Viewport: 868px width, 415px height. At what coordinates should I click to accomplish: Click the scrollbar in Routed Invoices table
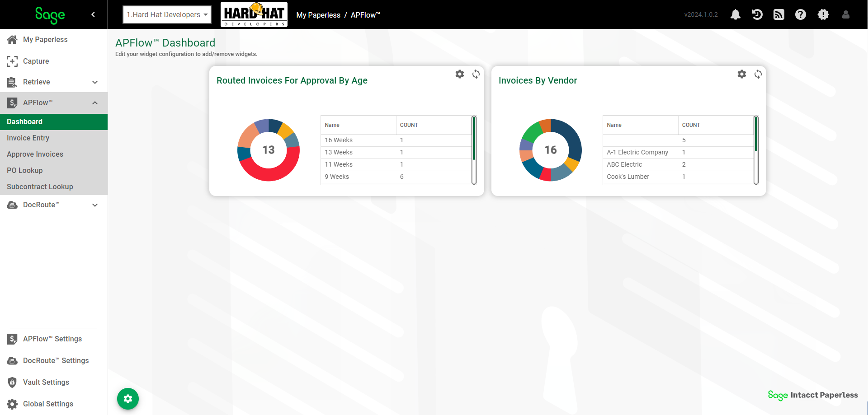[x=474, y=138]
